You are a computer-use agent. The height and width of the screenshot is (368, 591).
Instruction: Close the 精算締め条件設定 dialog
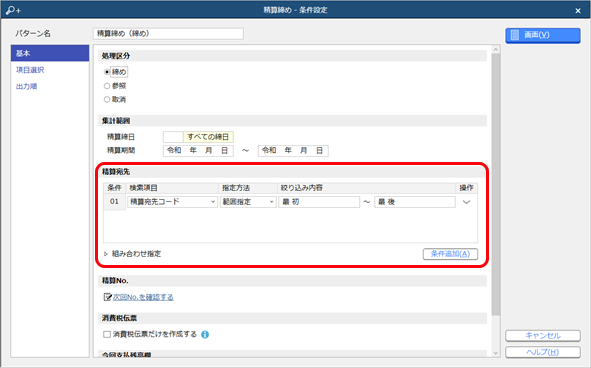[578, 11]
